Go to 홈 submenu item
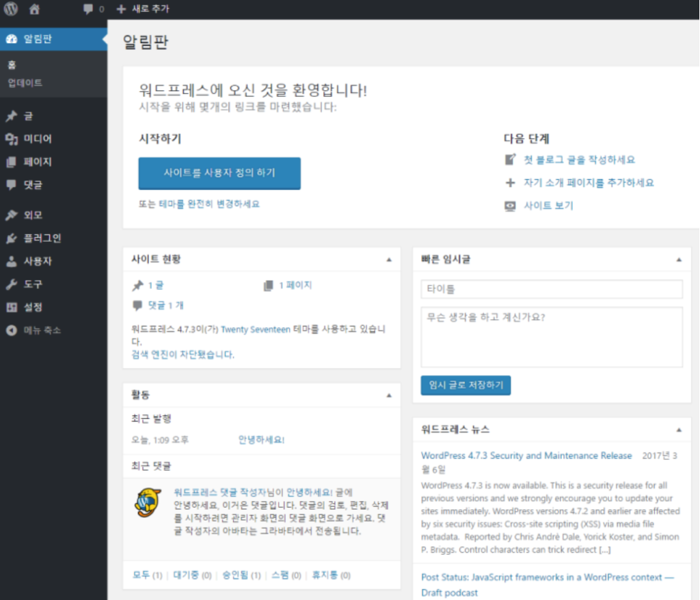 click(x=12, y=65)
